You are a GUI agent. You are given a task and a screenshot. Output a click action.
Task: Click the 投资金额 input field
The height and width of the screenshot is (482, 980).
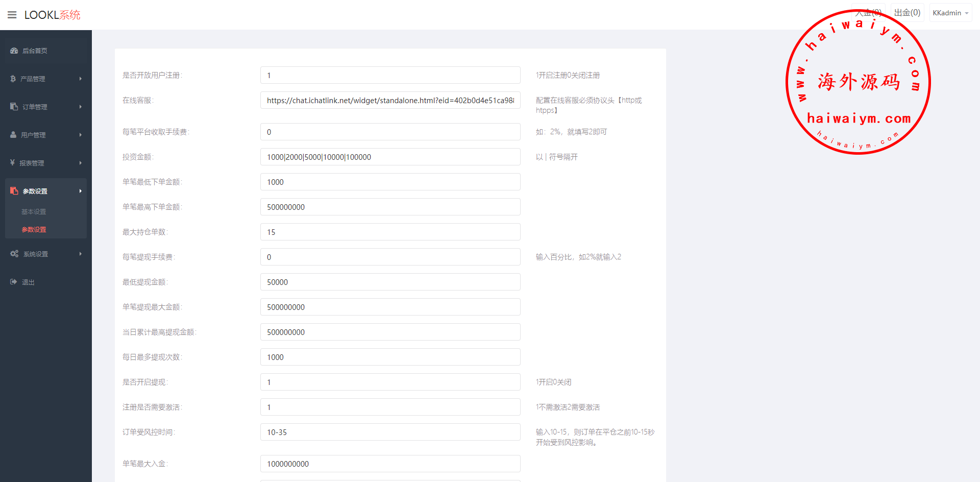390,157
